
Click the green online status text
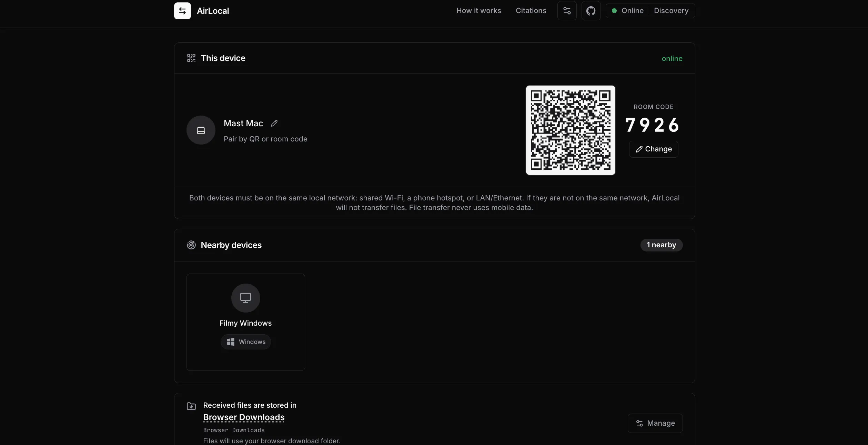[x=672, y=59]
